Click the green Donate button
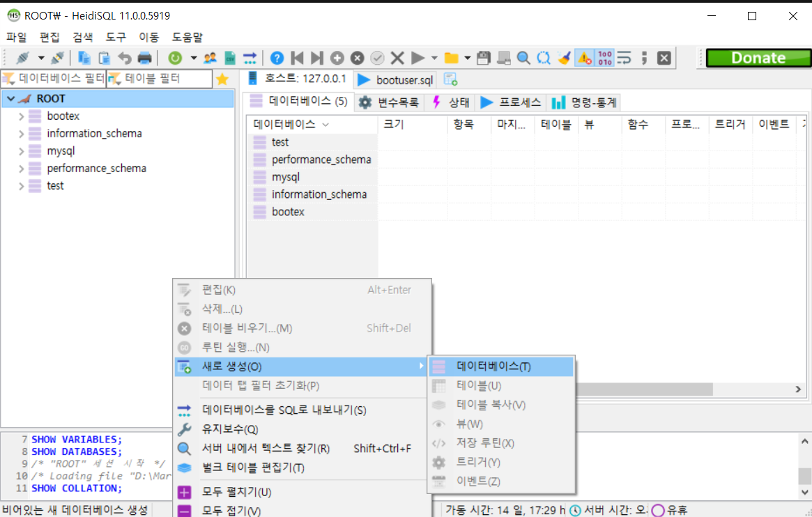Image resolution: width=812 pixels, height=517 pixels. coord(758,58)
